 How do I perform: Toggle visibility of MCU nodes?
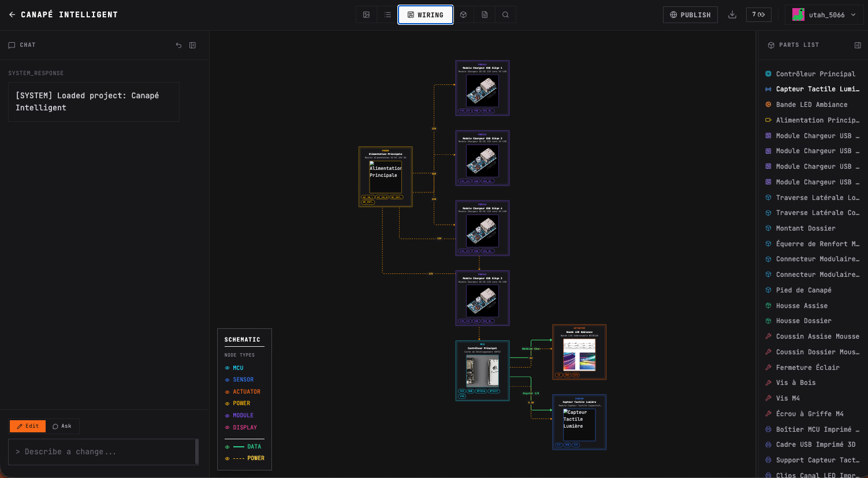227,368
